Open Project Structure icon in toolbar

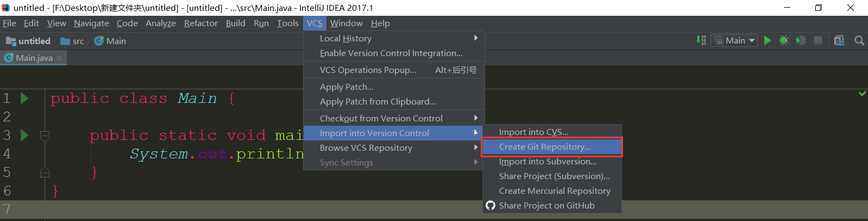coord(839,40)
